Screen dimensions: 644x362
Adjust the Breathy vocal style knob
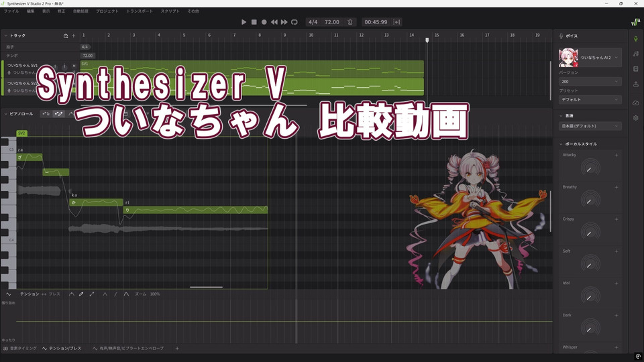pos(590,200)
